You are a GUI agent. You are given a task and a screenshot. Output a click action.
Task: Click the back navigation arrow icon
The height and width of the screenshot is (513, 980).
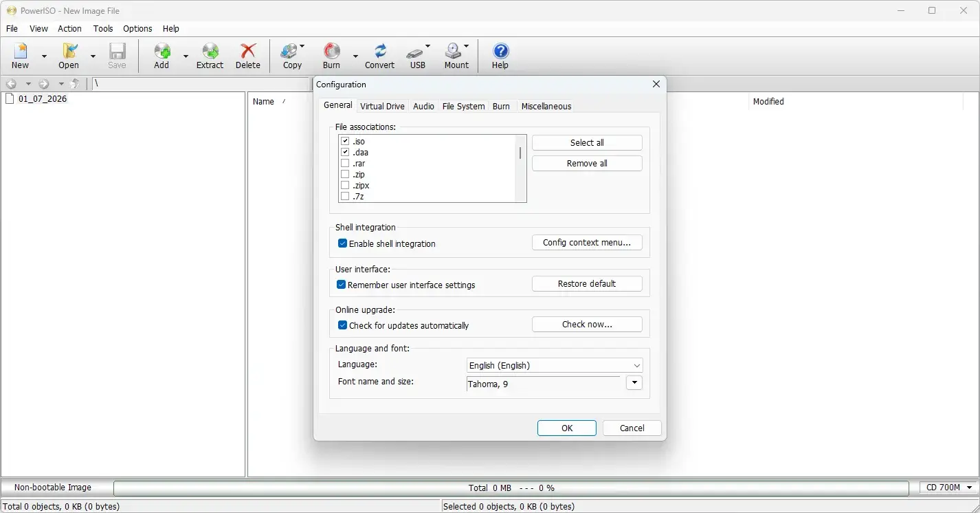click(11, 84)
